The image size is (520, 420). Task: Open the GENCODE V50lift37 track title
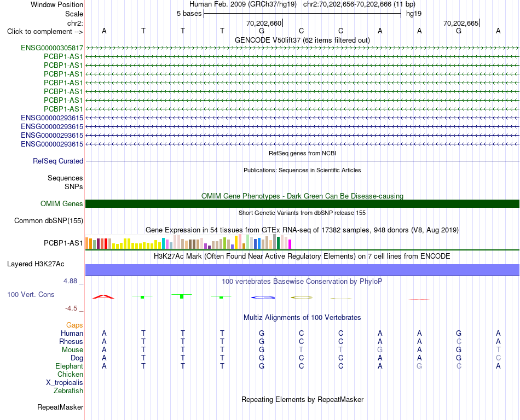[x=303, y=40]
